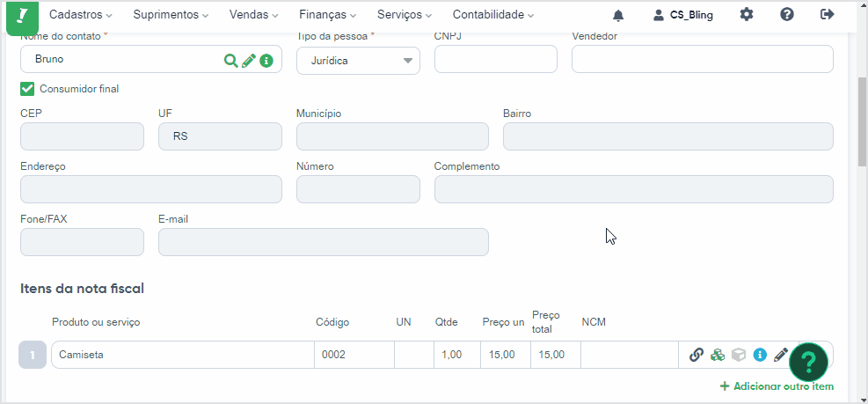Open the notifications bell
The height and width of the screenshot is (404, 868).
tap(618, 16)
